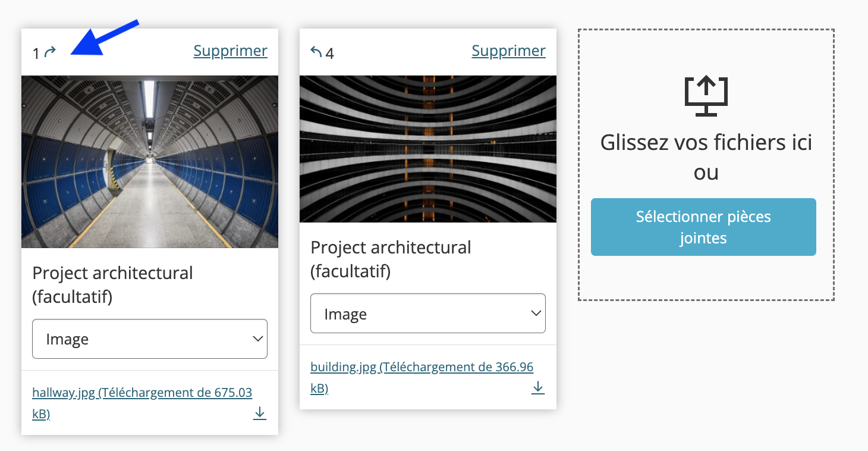Click the hallway tunnel thumbnail image
The width and height of the screenshot is (868, 451).
(150, 161)
